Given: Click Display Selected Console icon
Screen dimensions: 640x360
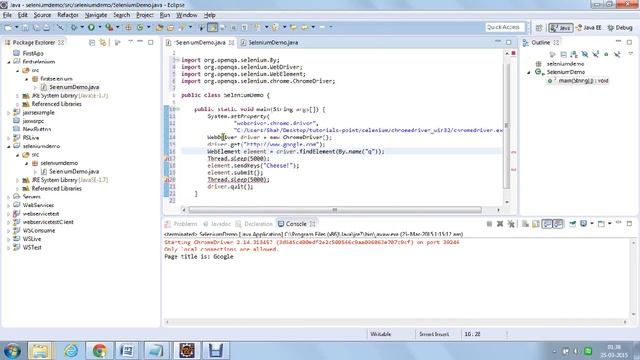Looking at the screenshot, I should tap(584, 224).
